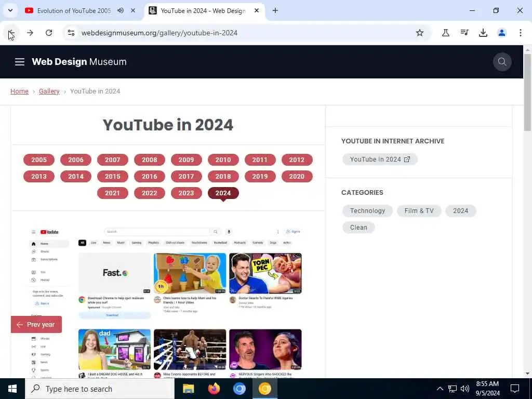
Task: Go back with the browser back arrow
Action: (x=11, y=33)
